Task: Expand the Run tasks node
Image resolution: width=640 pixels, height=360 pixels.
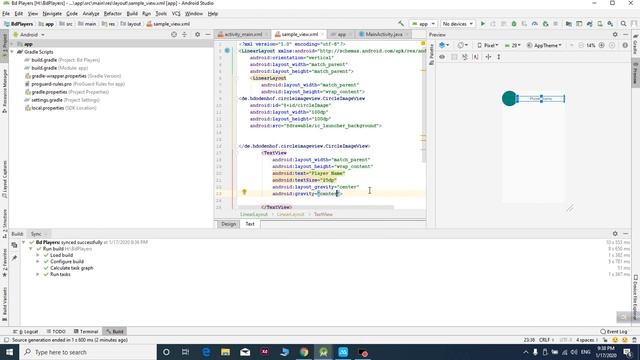Action: point(38,274)
